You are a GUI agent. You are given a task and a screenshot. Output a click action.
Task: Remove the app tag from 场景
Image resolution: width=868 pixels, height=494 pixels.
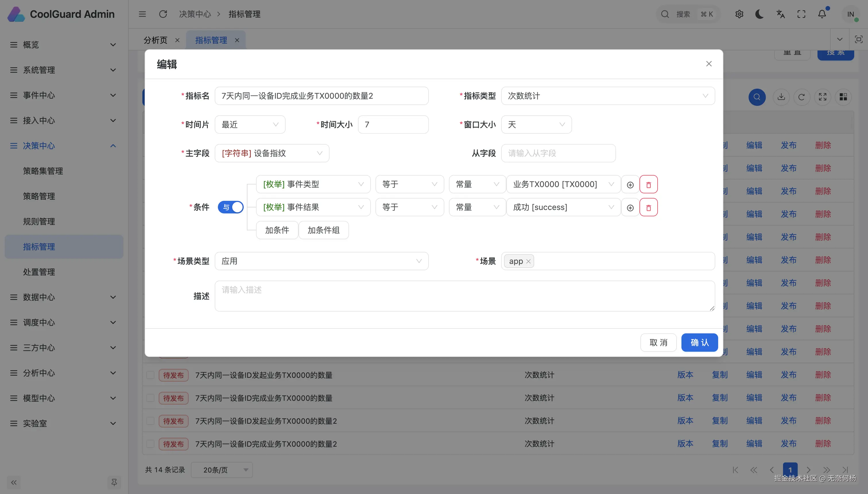point(528,261)
